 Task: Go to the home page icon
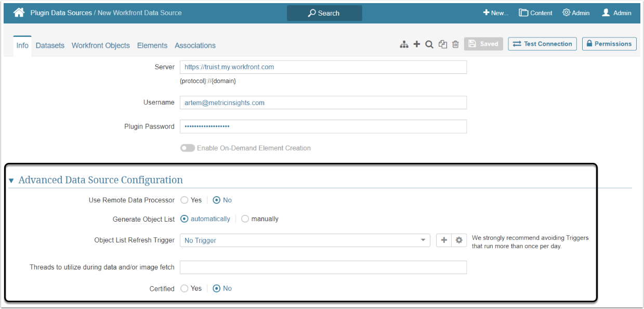(x=19, y=12)
